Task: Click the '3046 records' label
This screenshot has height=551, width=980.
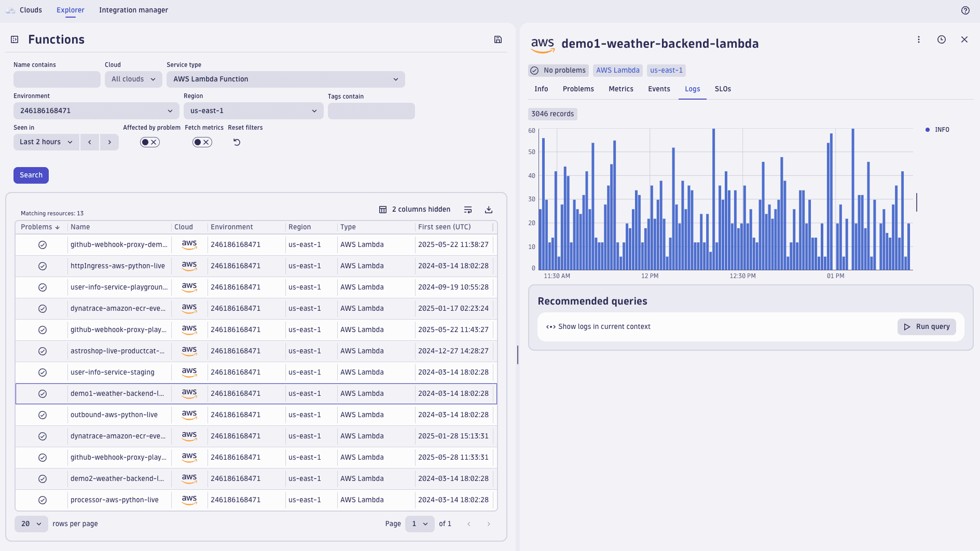Action: tap(553, 114)
